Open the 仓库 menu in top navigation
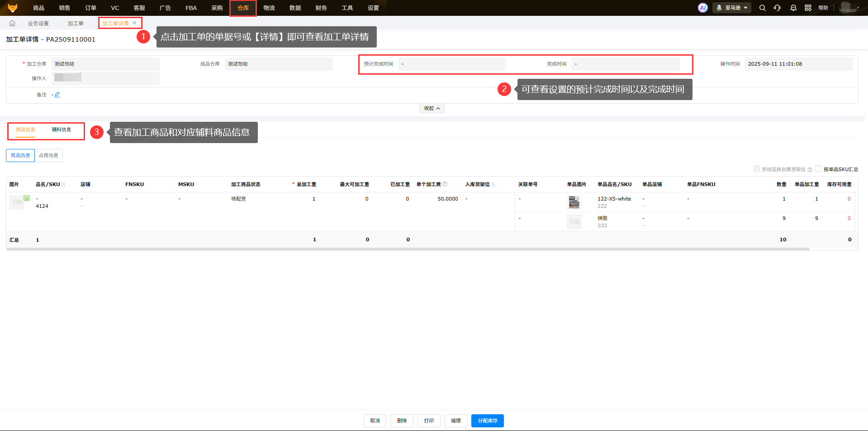The height and width of the screenshot is (431, 868). tap(243, 8)
